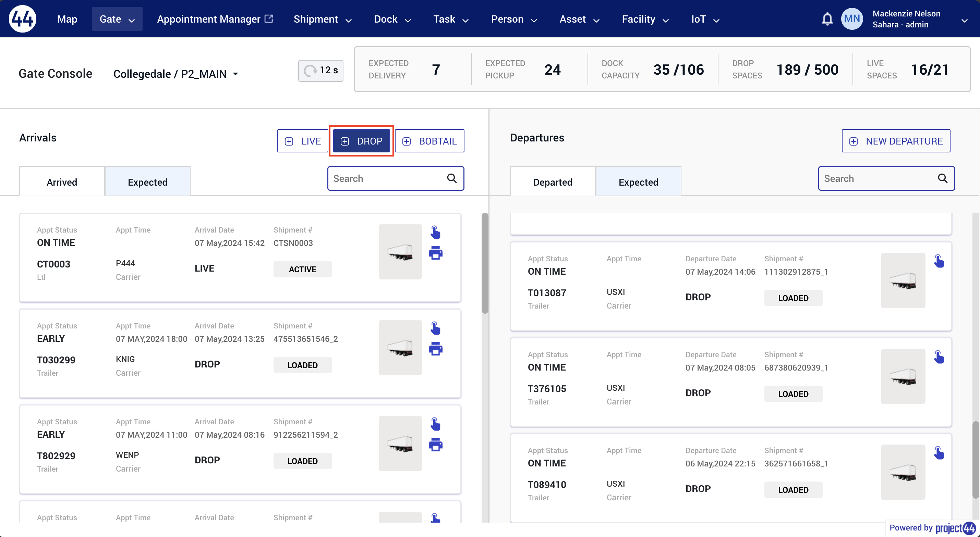Click Dock Capacity value 35 /106

click(x=678, y=70)
